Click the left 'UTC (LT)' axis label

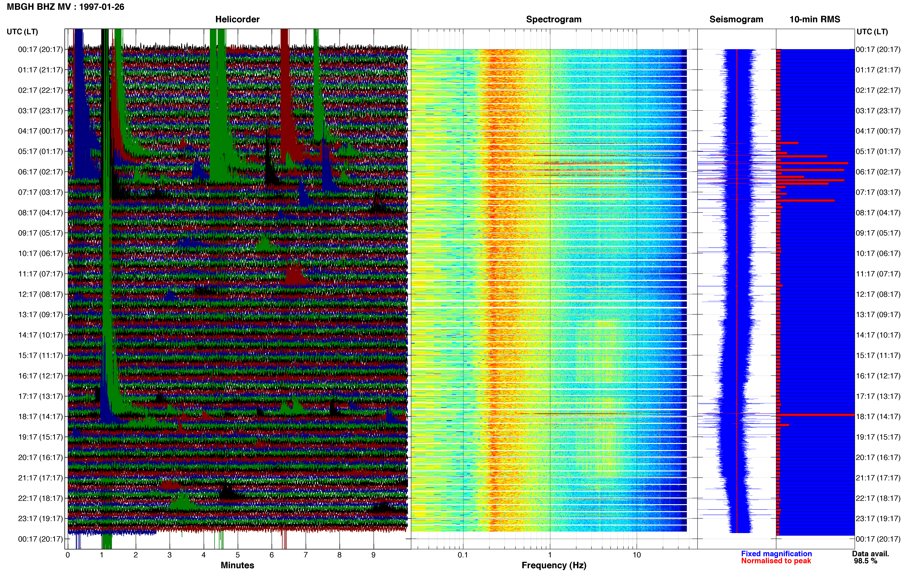22,32
